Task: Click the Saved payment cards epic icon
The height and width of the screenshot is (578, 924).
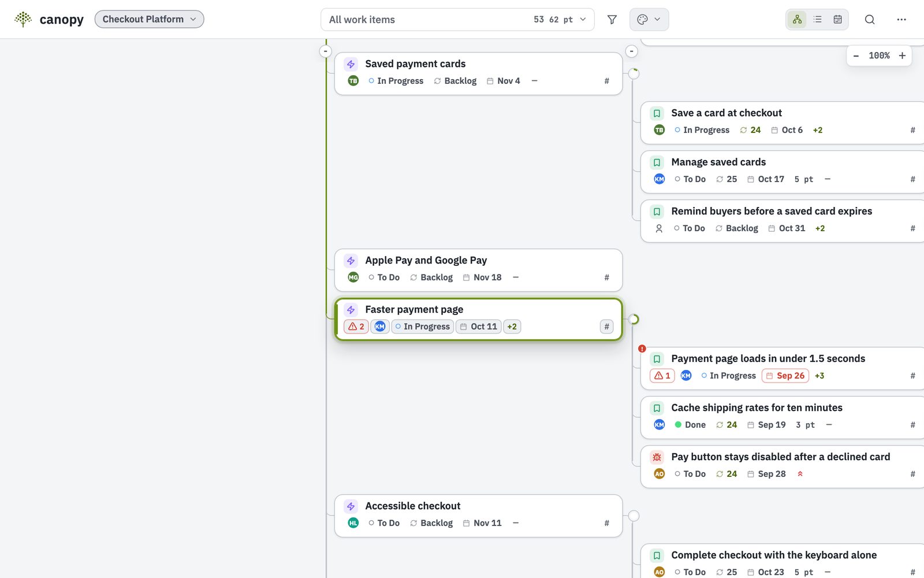Action: 351,64
